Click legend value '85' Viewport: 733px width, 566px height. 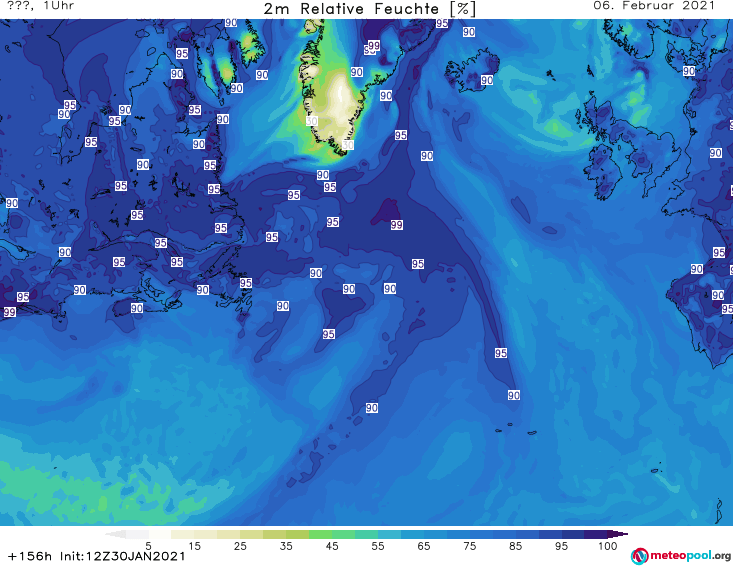(515, 546)
